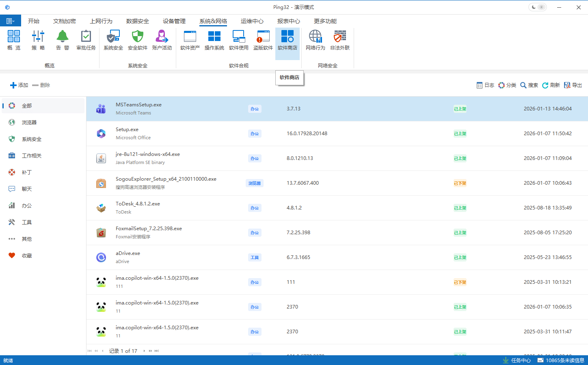Click the 导出 export button

(573, 85)
